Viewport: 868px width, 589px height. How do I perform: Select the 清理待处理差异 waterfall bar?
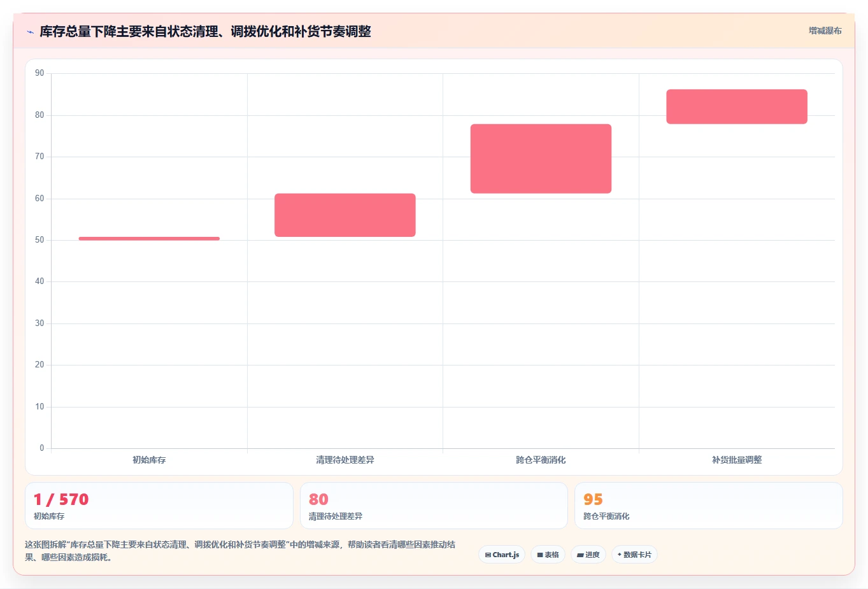click(345, 215)
